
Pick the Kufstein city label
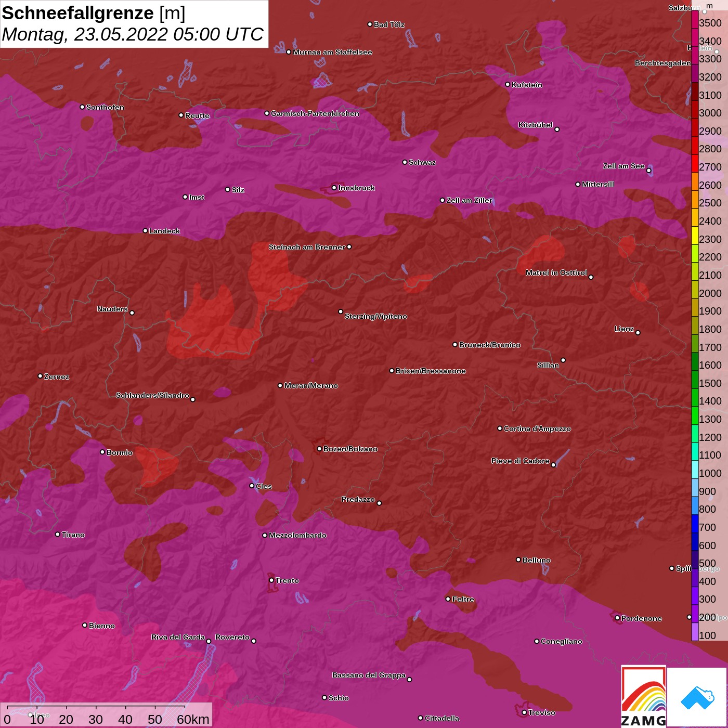(527, 85)
